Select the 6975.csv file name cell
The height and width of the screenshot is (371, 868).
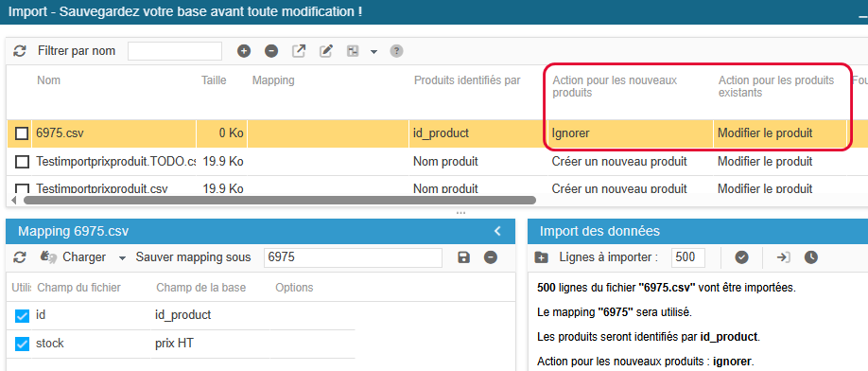point(114,133)
